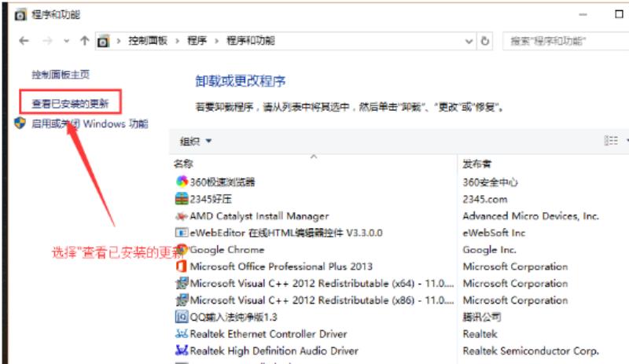Focus the 搜索"程序和功能" search box
This screenshot has height=364, width=629.
[x=565, y=41]
